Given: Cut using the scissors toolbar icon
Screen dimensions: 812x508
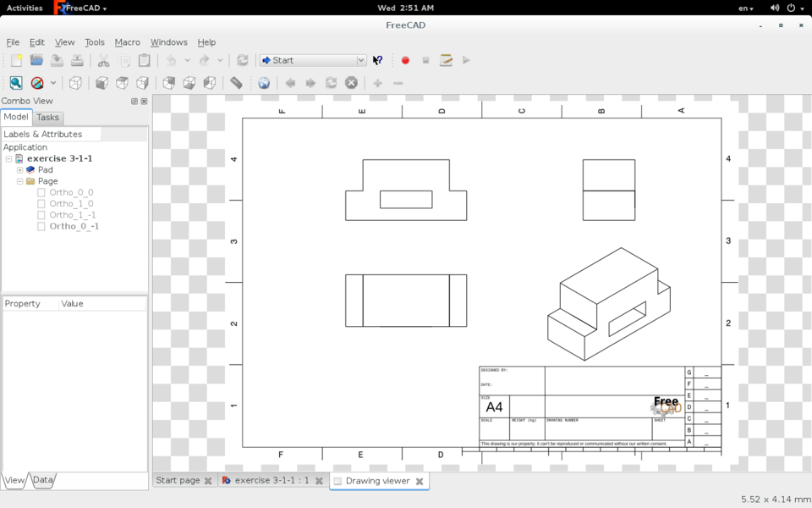Looking at the screenshot, I should tap(103, 60).
